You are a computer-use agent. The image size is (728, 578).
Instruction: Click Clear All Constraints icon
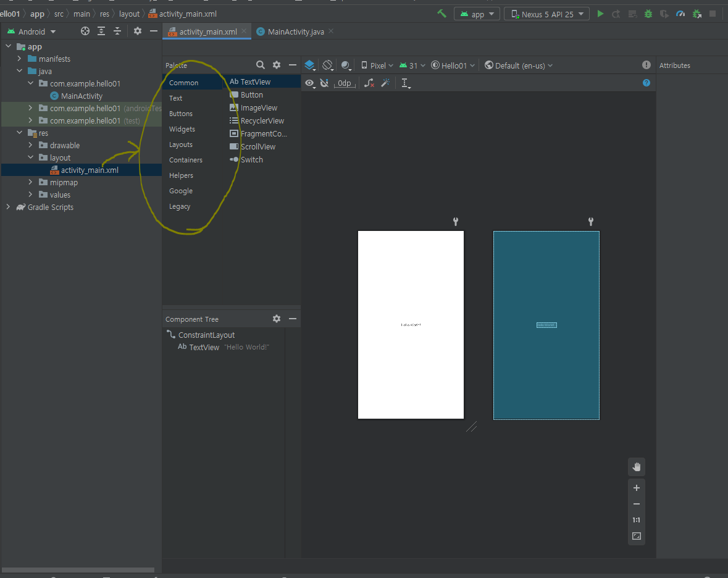pos(369,83)
